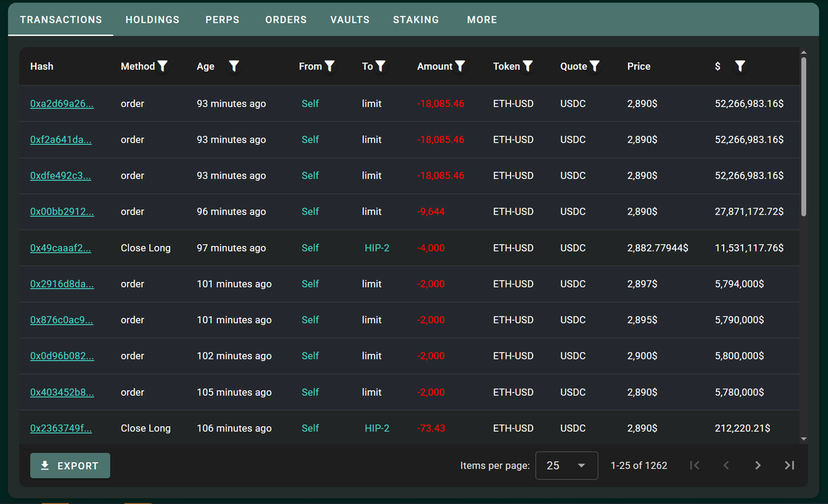Click the amount -73.43

431,428
